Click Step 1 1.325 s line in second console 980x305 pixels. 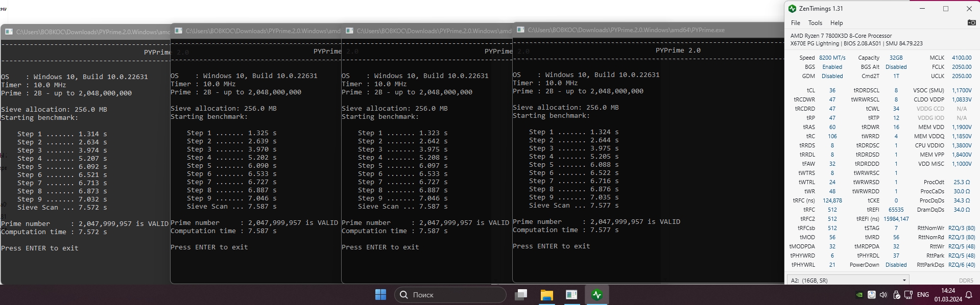[x=231, y=133]
